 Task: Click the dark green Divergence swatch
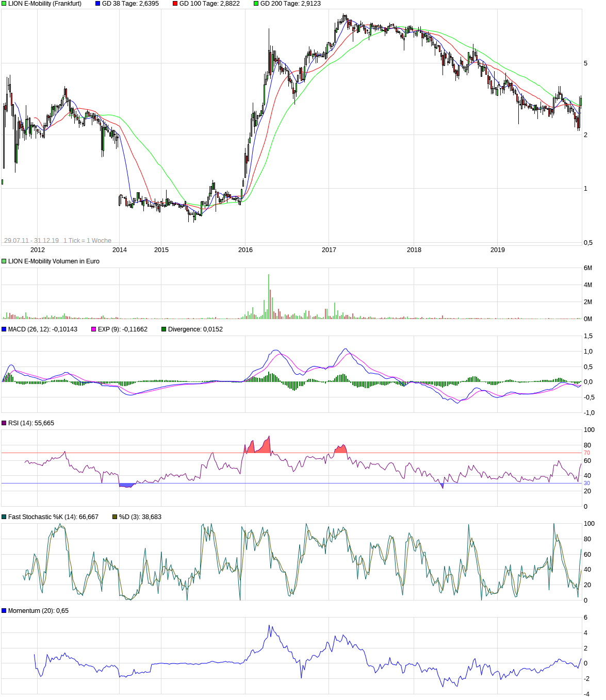coord(163,329)
